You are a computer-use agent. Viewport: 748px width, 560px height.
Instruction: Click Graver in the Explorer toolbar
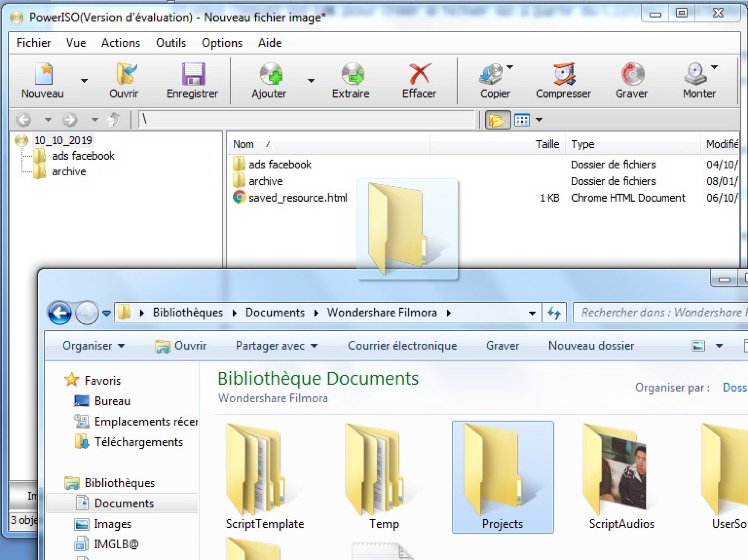click(x=502, y=346)
